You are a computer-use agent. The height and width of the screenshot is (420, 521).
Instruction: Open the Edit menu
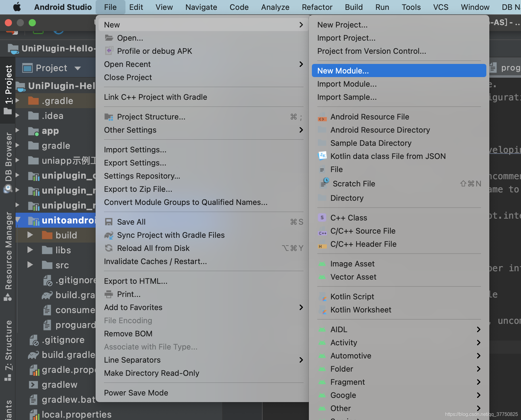coord(136,7)
